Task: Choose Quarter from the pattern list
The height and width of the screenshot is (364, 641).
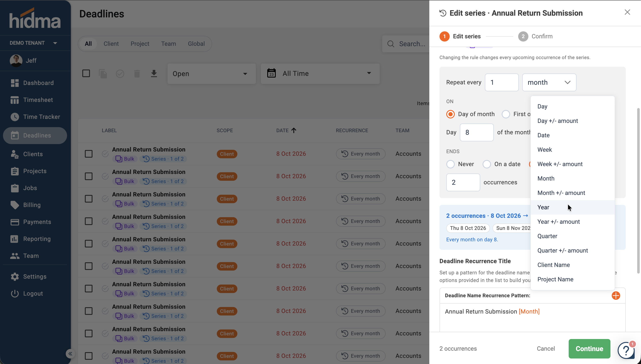Action: [572, 236]
